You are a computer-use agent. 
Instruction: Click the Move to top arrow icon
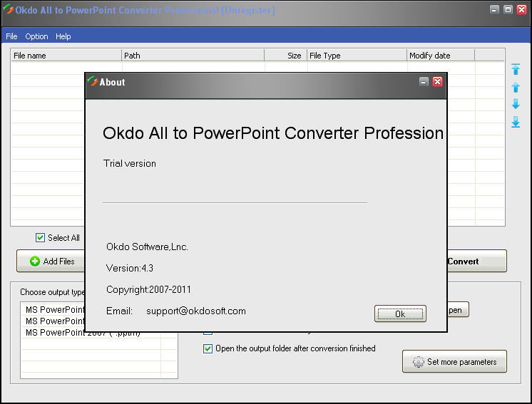(x=516, y=69)
